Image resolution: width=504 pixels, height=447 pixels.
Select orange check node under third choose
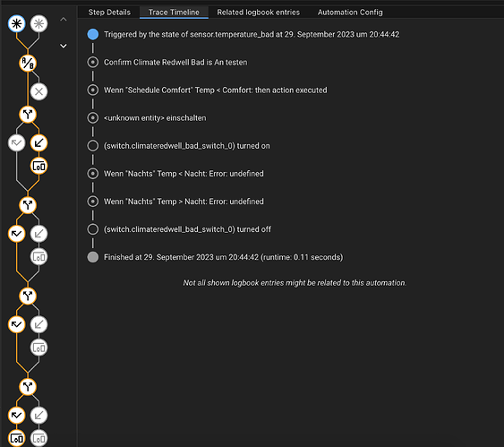pos(16,324)
